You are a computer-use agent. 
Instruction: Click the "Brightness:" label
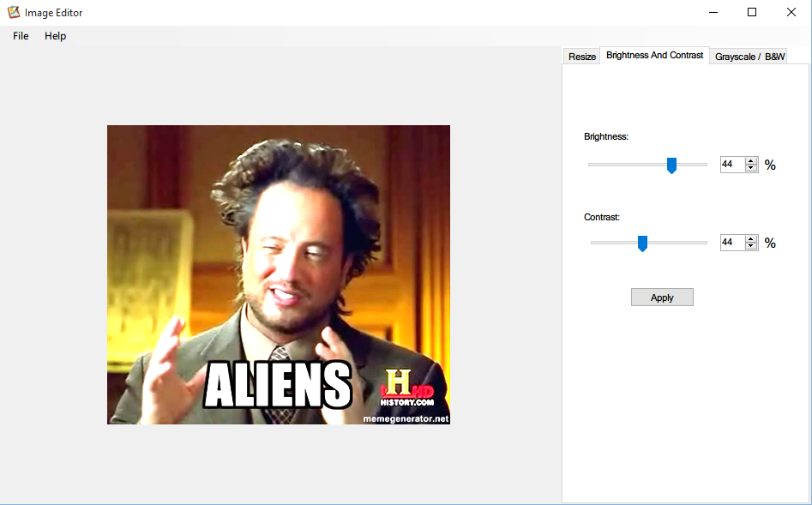[x=606, y=136]
